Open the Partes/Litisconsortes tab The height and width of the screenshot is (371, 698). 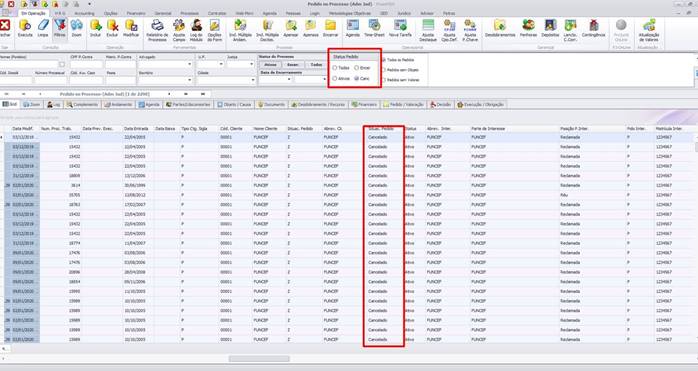coord(187,105)
